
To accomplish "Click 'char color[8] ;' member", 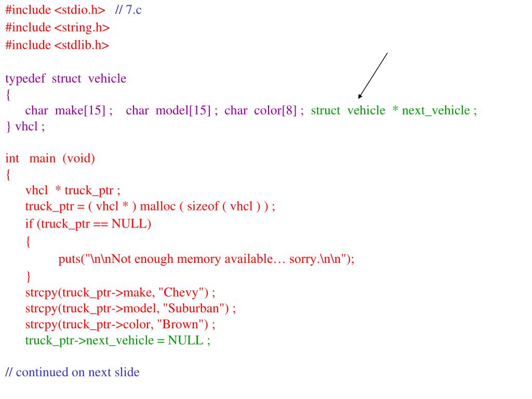I will click(264, 111).
